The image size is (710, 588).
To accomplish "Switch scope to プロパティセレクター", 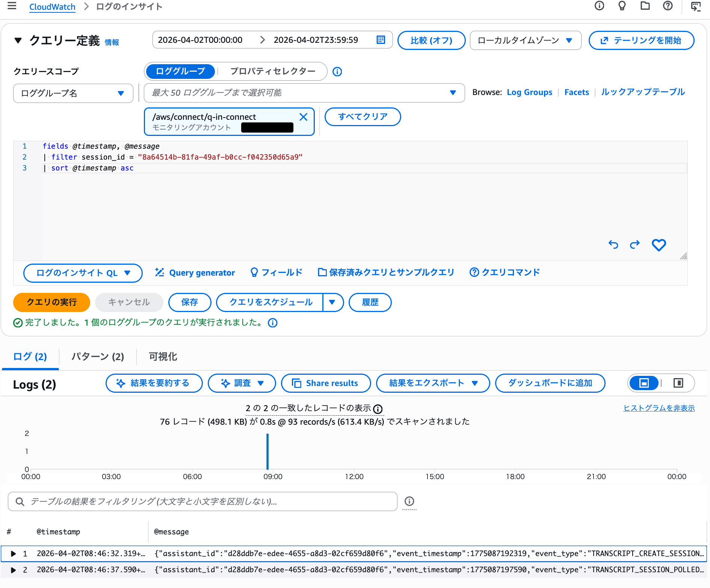I will 273,71.
